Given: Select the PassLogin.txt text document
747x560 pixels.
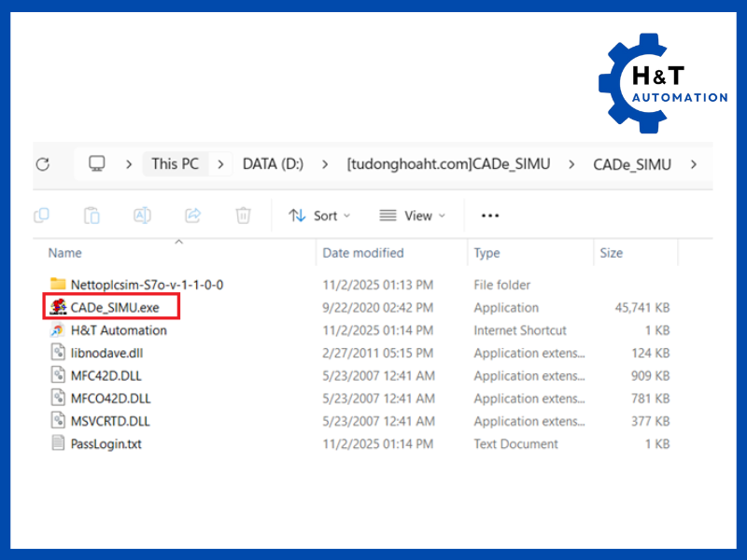Looking at the screenshot, I should [106, 444].
